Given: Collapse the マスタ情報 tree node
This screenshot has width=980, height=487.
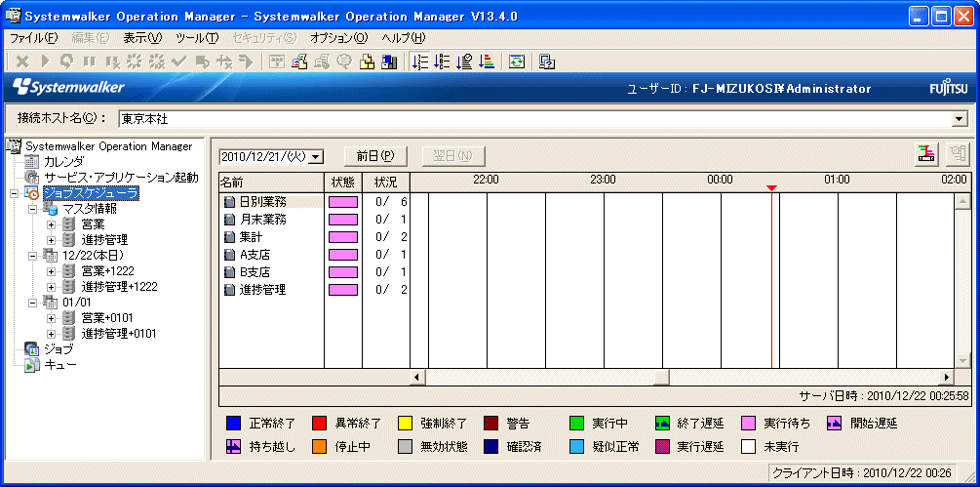Looking at the screenshot, I should point(33,209).
